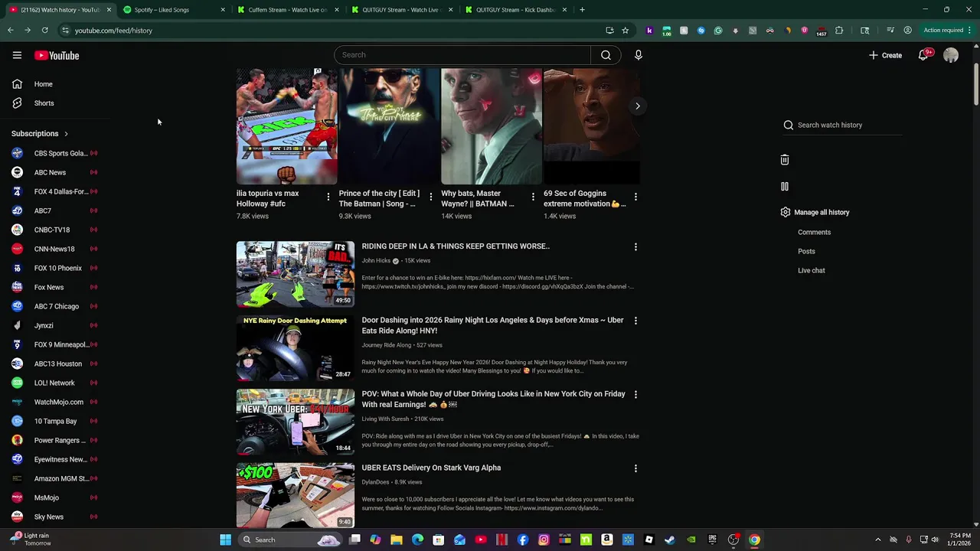This screenshot has height=551, width=980.
Task: Open Chrome's three-dot menu
Action: (x=970, y=31)
